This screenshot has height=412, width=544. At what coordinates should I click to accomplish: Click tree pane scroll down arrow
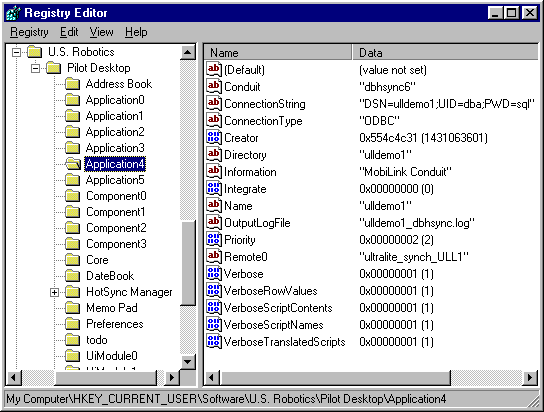(187, 362)
